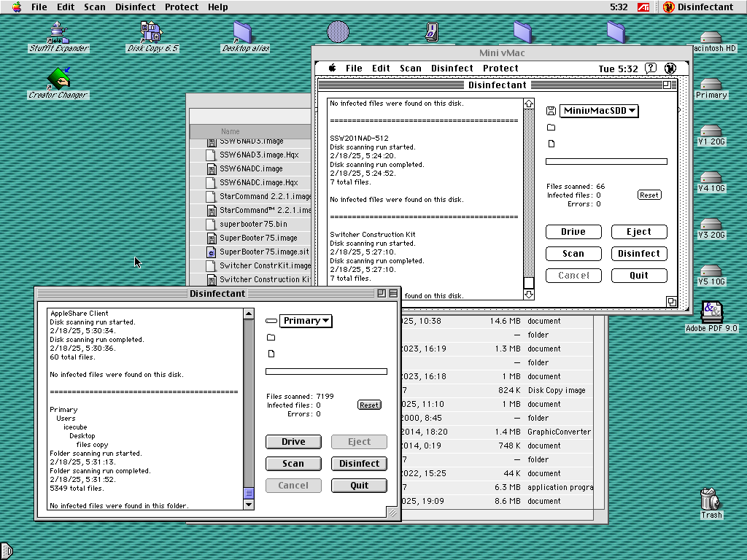Select the Primary disk icon on desktop
The image size is (747, 560).
tap(711, 84)
